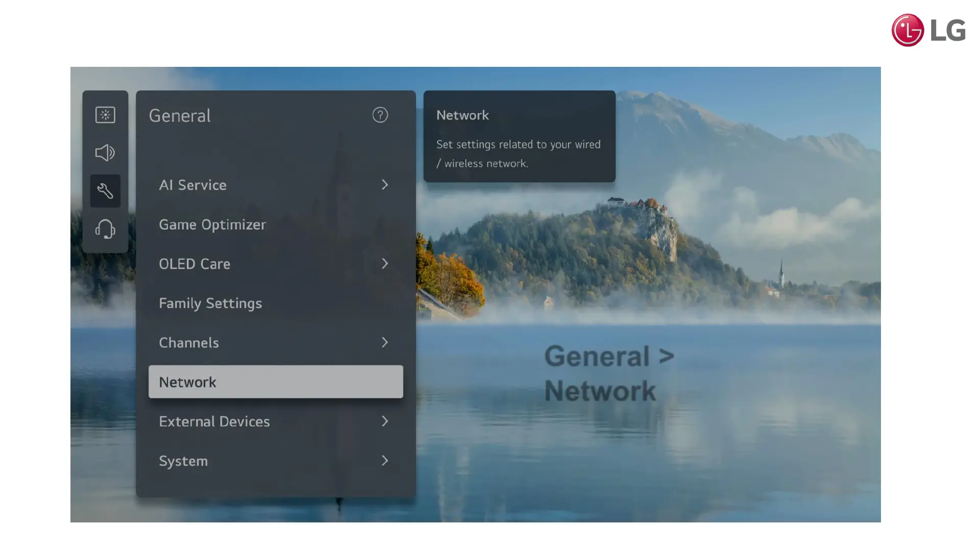This screenshot has height=551, width=980.
Task: Open the Picture settings icon
Action: [x=105, y=115]
